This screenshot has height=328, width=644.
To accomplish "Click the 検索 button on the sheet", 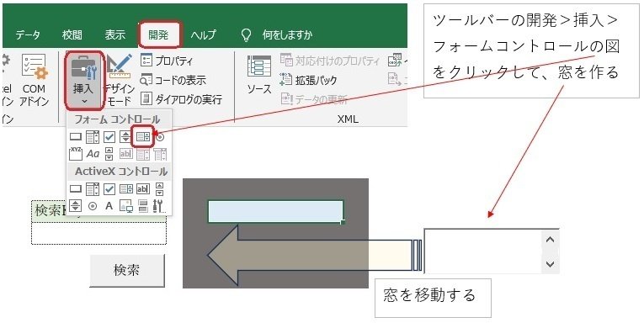I will pos(127,270).
